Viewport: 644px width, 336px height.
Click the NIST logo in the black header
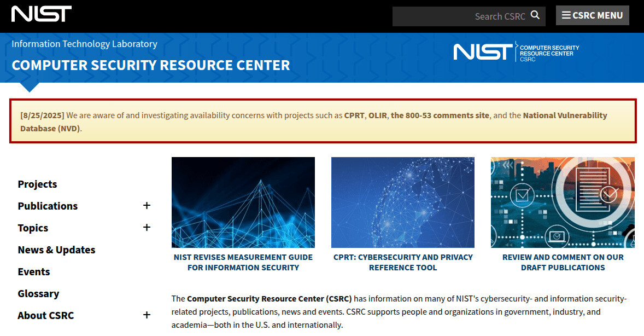tap(42, 14)
